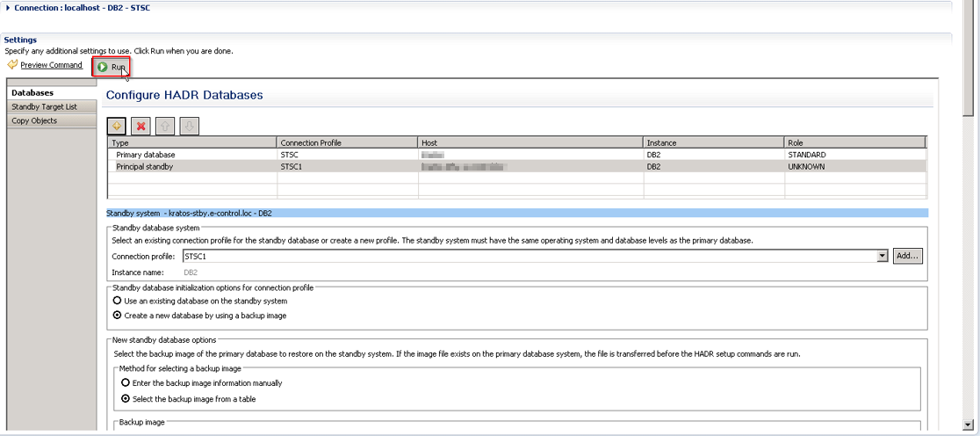Viewport: 980px width, 436px height.
Task: Select the Primary database table row
Action: [x=146, y=155]
